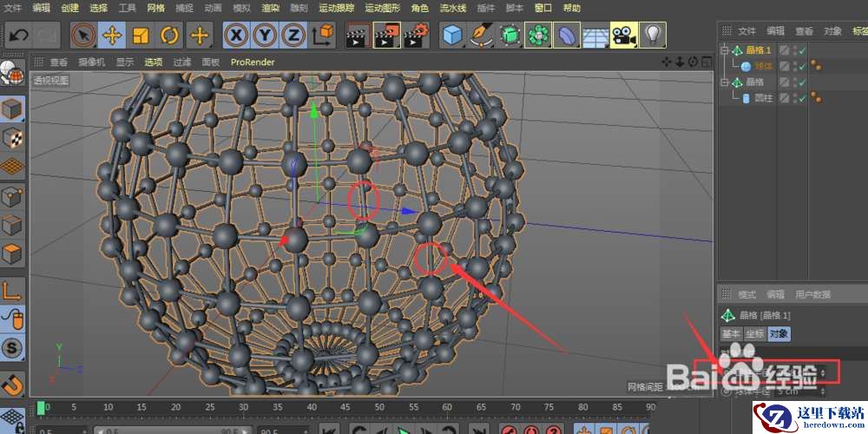Open the viewport ProRender menu
Image resolution: width=868 pixels, height=434 pixels.
[253, 62]
